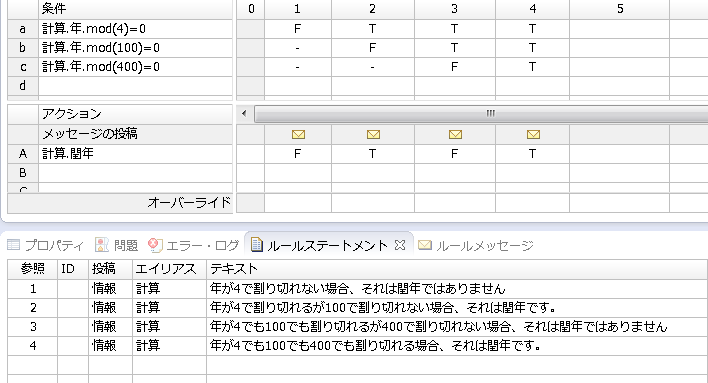This screenshot has height=383, width=708.
Task: Click the message envelope icon in column 3
Action: [455, 135]
